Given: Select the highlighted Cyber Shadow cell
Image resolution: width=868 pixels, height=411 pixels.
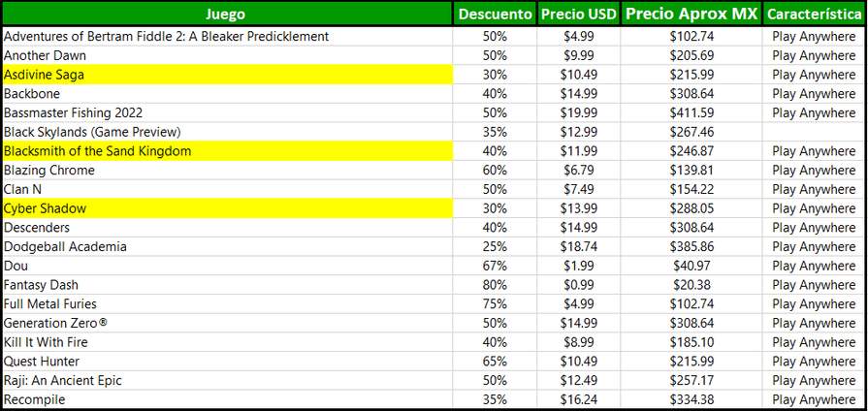Looking at the screenshot, I should pyautogui.click(x=228, y=208).
